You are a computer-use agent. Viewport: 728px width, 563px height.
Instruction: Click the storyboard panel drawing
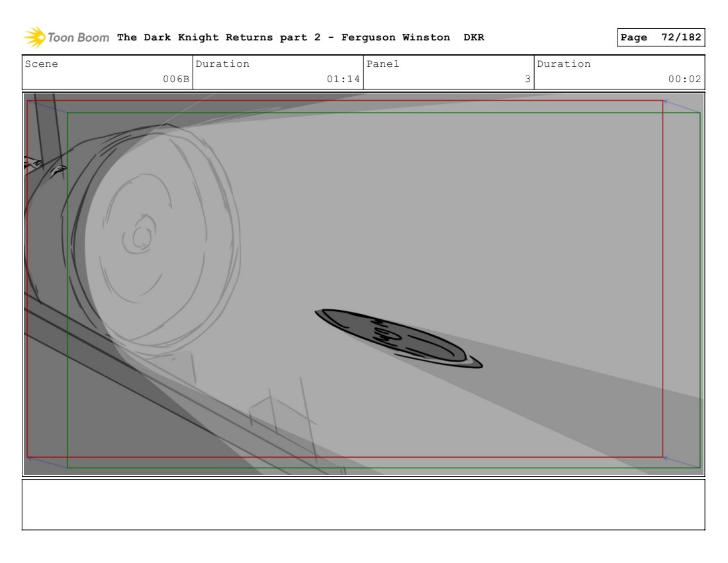click(x=363, y=284)
